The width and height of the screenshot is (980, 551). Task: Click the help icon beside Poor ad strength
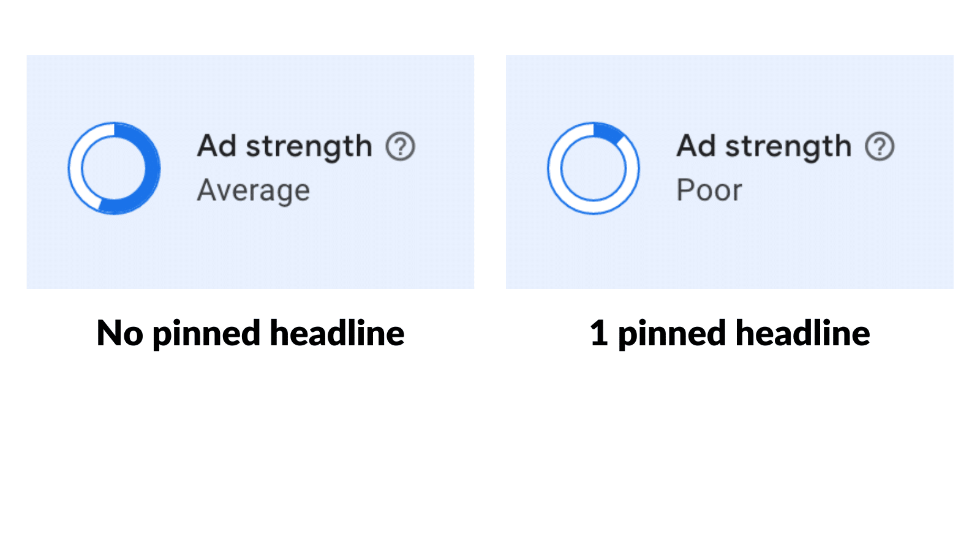pos(880,147)
